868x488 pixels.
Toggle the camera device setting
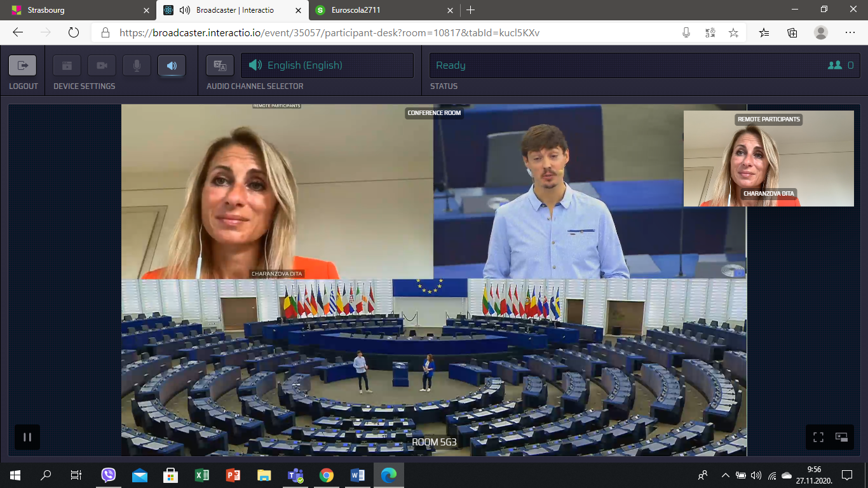coord(102,65)
